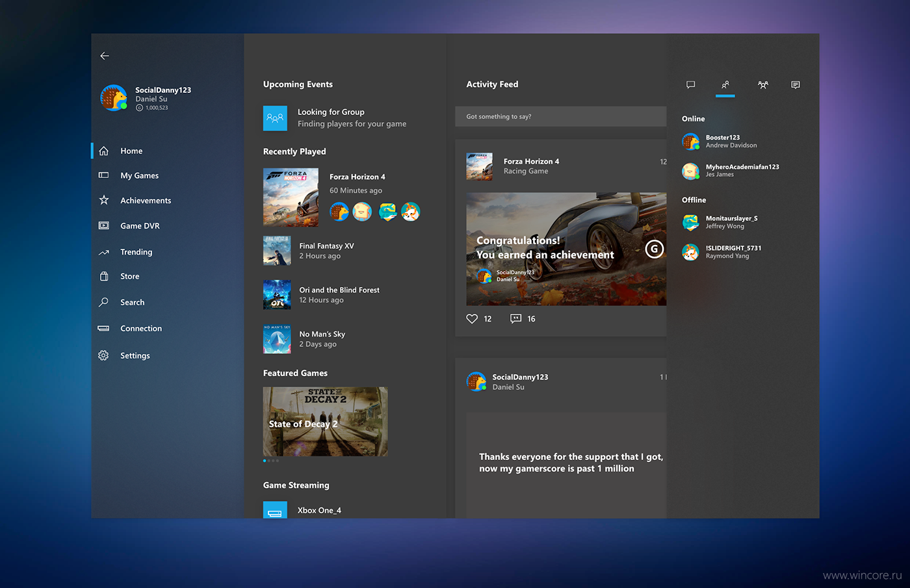Open the 'Thanks everyone' post text
Viewport: 910px width, 588px height.
click(x=571, y=463)
